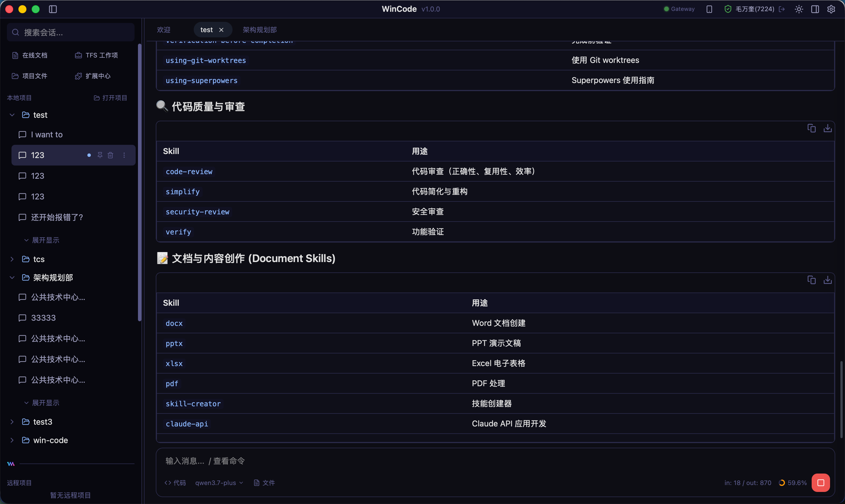Viewport: 845px width, 504px height.
Task: Open the qwen3.7-plus model dropdown
Action: click(219, 483)
